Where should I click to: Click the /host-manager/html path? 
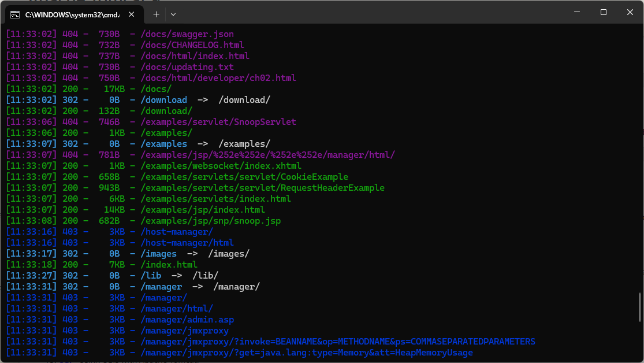[x=187, y=243]
